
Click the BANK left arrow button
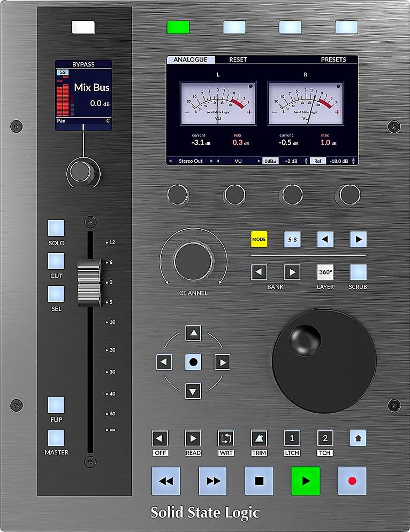(x=259, y=272)
